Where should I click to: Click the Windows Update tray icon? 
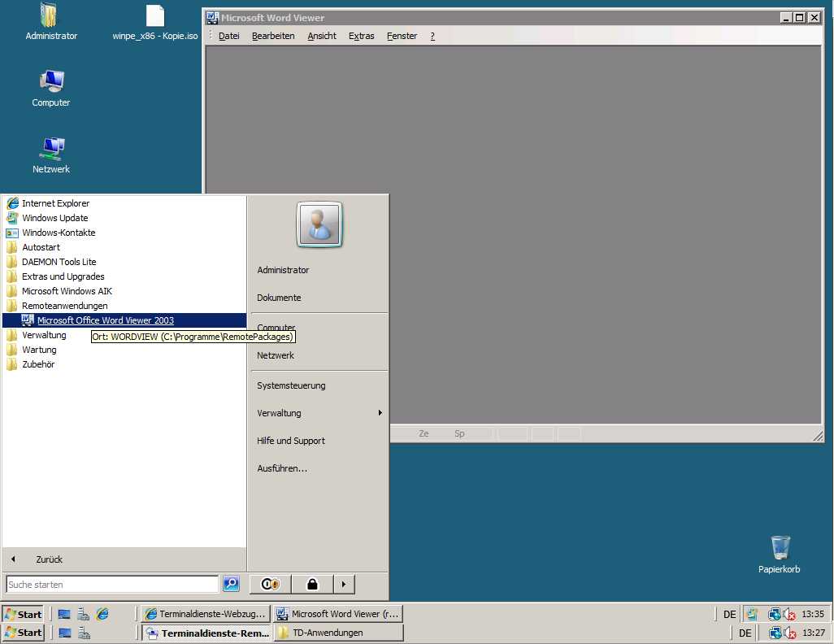(x=752, y=614)
